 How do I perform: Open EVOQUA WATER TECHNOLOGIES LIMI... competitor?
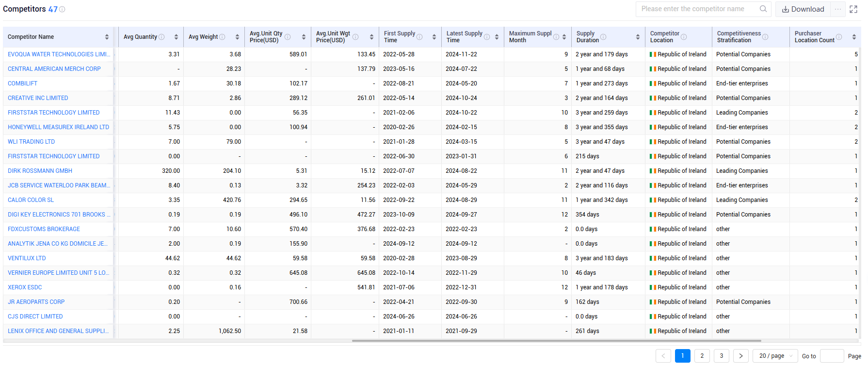coord(59,54)
